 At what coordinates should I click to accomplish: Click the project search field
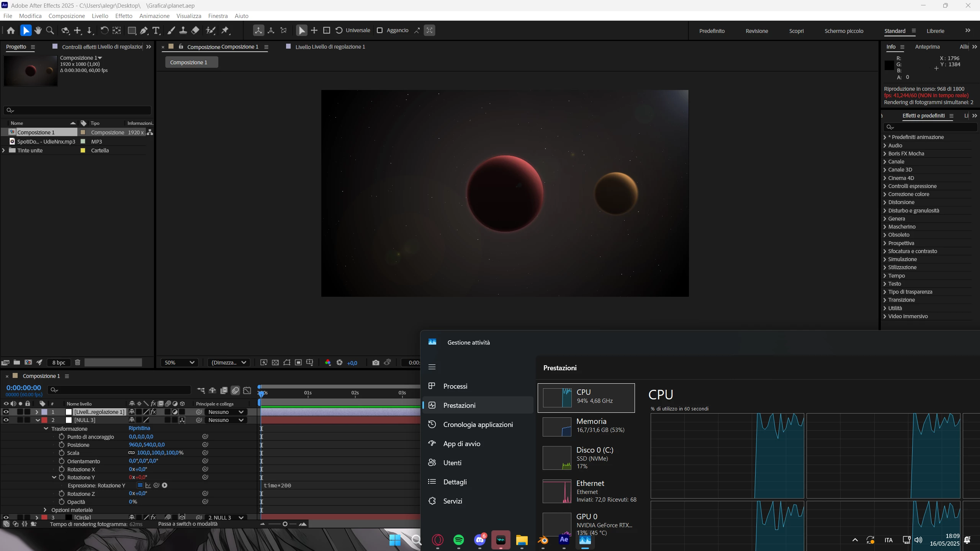click(x=77, y=110)
